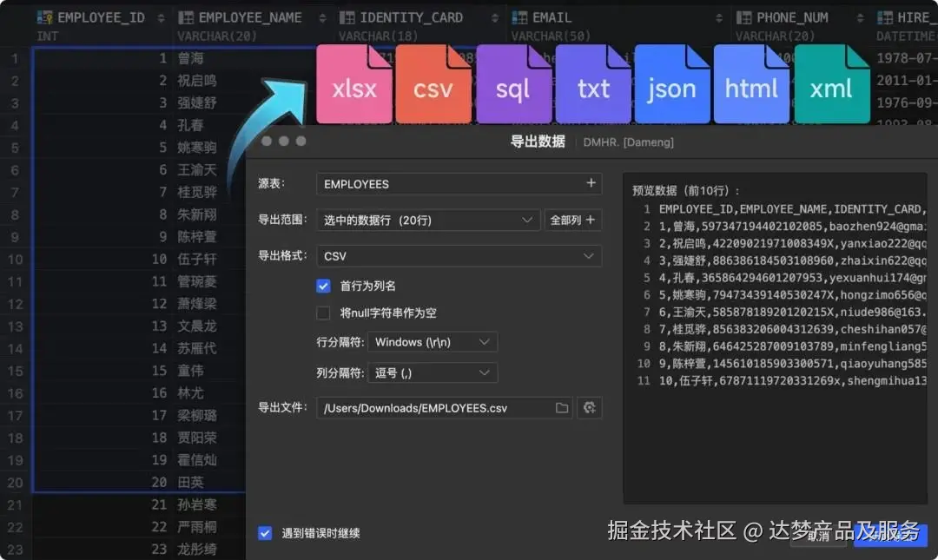Select grid row number 21 in left gutter
Viewport: 938px width, 560px height.
pyautogui.click(x=15, y=505)
